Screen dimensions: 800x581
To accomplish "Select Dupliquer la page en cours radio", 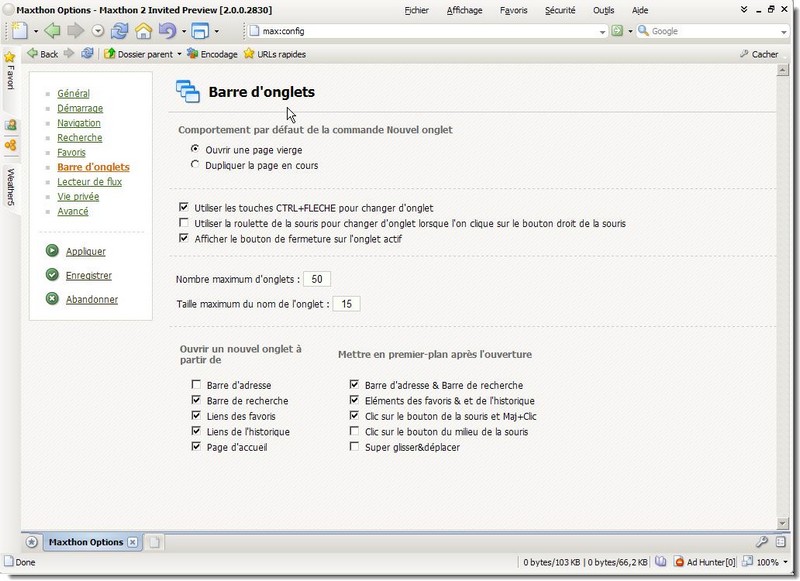I will coord(195,164).
